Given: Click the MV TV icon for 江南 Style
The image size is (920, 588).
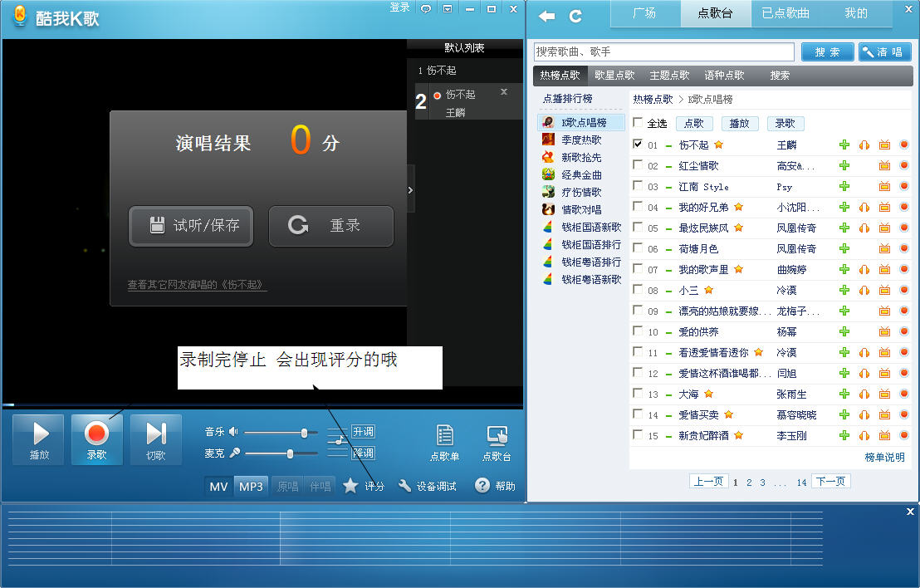Looking at the screenshot, I should 884,186.
